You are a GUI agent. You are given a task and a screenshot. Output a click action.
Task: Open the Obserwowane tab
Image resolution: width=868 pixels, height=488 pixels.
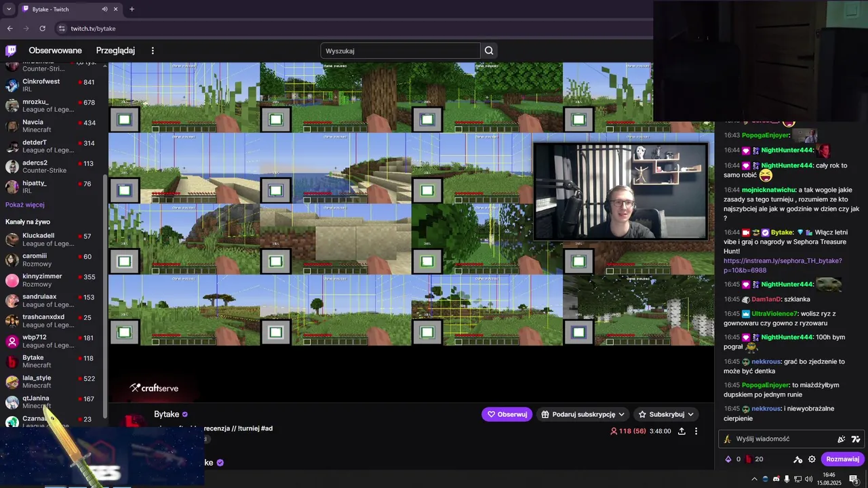(x=55, y=51)
